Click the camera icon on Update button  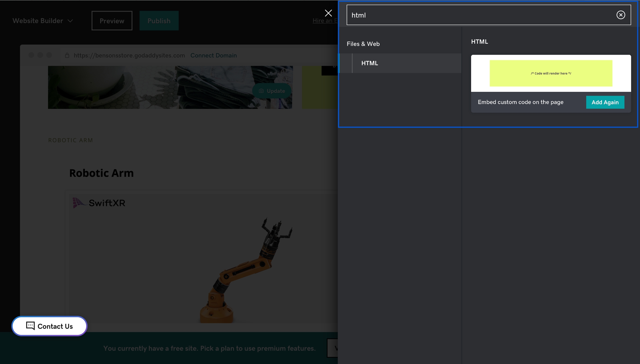(x=261, y=91)
